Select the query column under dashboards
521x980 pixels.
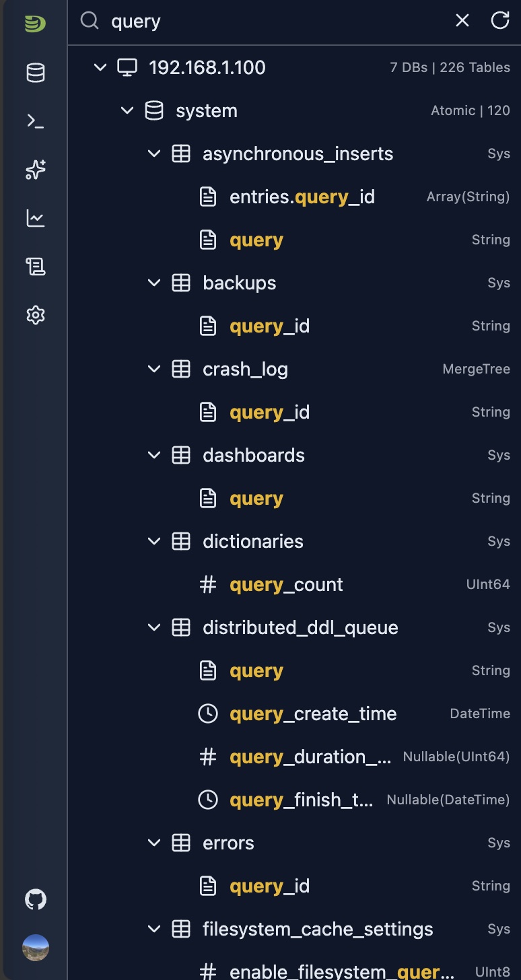click(x=256, y=498)
